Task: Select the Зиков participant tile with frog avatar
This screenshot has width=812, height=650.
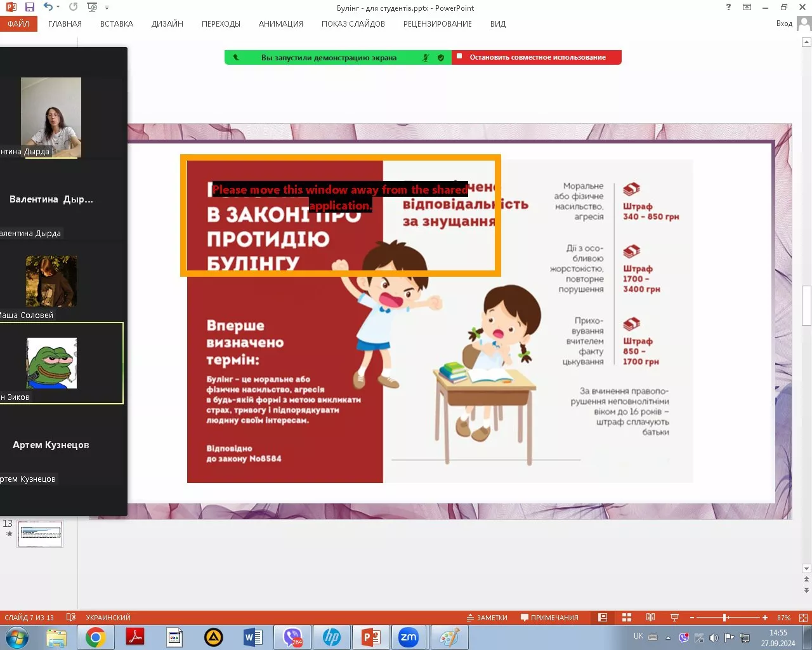Action: 62,363
